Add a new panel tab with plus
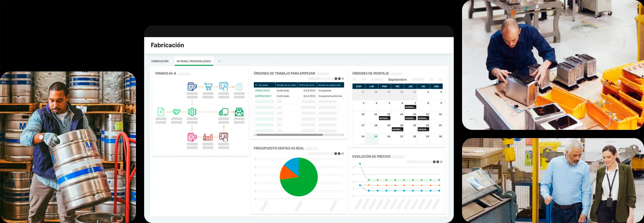The width and height of the screenshot is (644, 223). [219, 61]
